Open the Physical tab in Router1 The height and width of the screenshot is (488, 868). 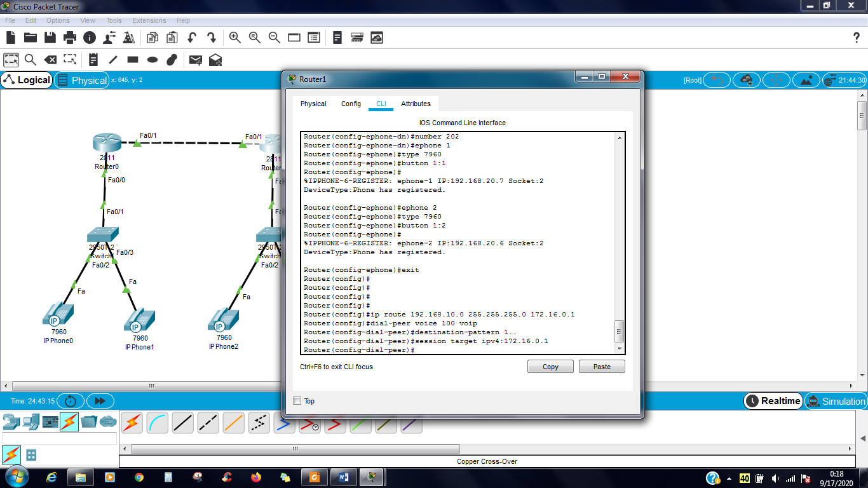(x=313, y=104)
